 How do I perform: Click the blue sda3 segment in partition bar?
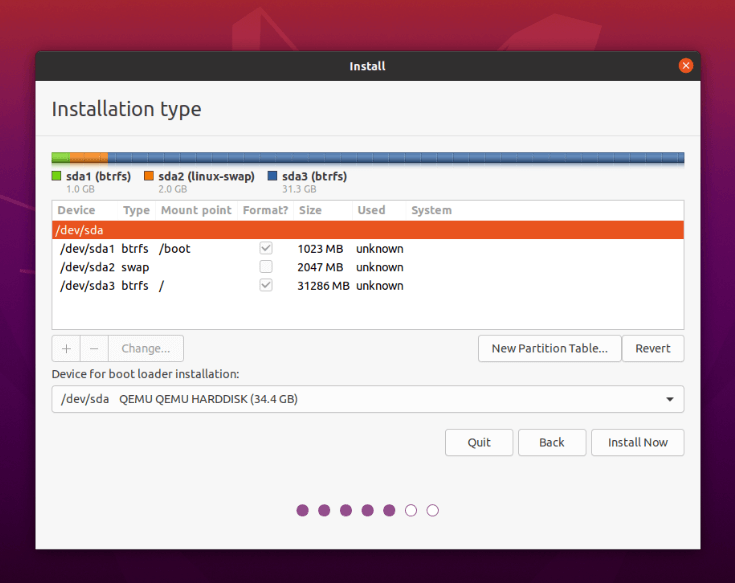click(x=395, y=158)
